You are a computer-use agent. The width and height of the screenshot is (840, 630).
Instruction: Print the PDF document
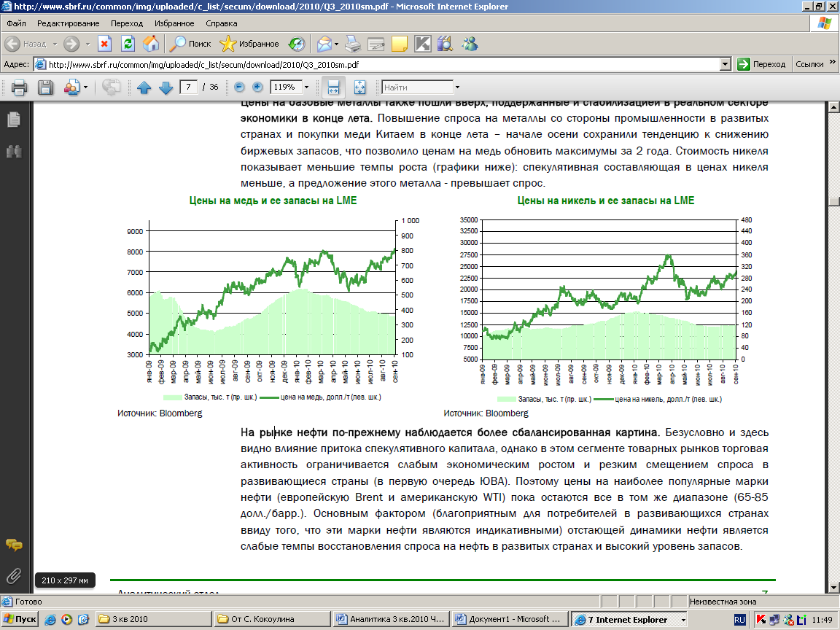tap(19, 87)
